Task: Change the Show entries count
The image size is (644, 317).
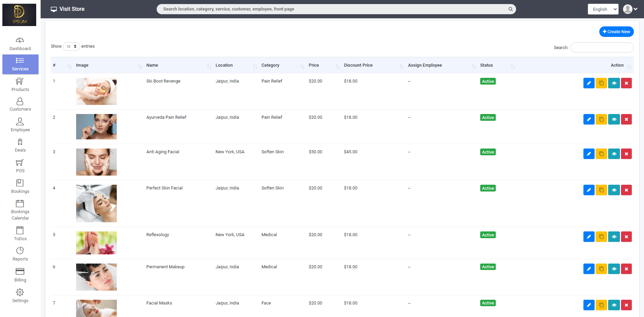Action: (x=71, y=46)
